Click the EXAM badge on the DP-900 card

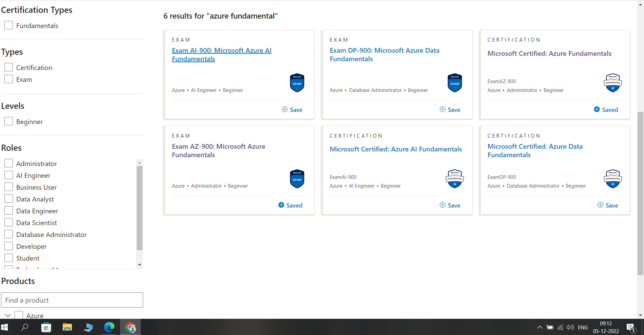455,83
